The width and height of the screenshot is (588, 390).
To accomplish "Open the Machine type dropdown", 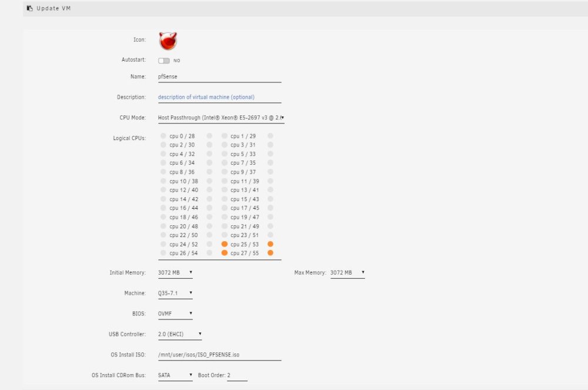I will pyautogui.click(x=175, y=294).
